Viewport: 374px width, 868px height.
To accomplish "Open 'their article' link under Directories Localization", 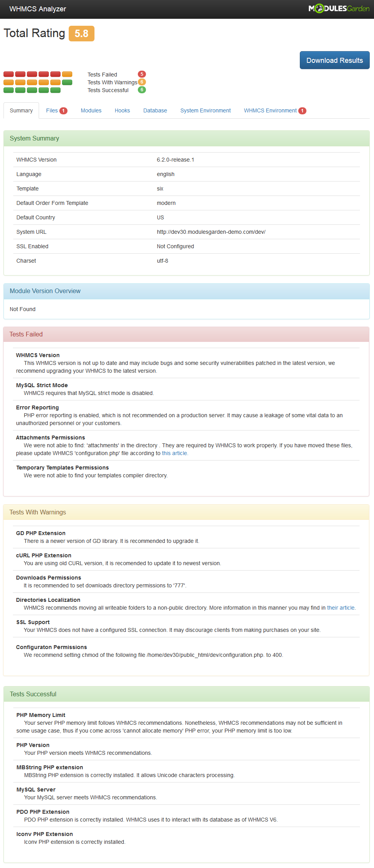I will click(x=341, y=608).
